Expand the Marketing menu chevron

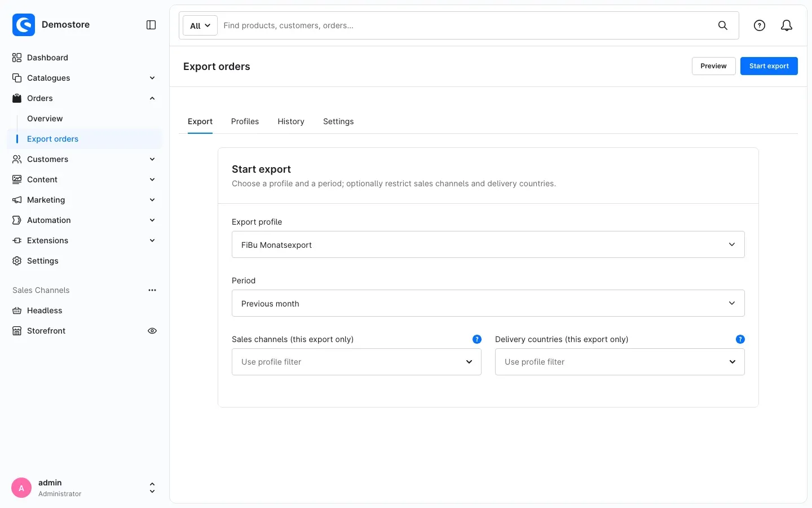pyautogui.click(x=152, y=200)
